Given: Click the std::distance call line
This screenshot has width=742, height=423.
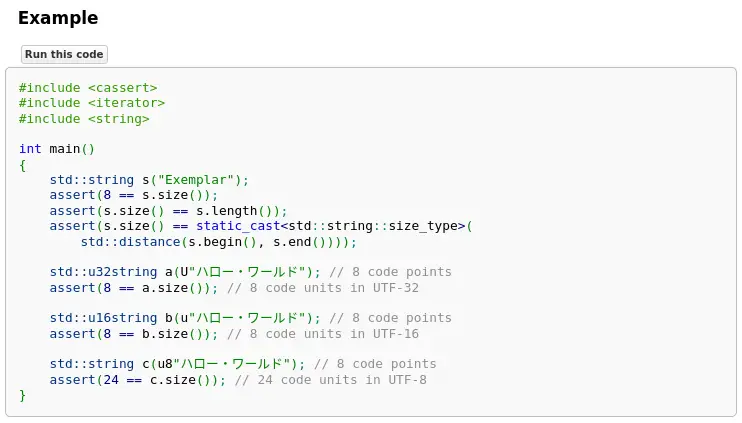Looking at the screenshot, I should point(218,242).
